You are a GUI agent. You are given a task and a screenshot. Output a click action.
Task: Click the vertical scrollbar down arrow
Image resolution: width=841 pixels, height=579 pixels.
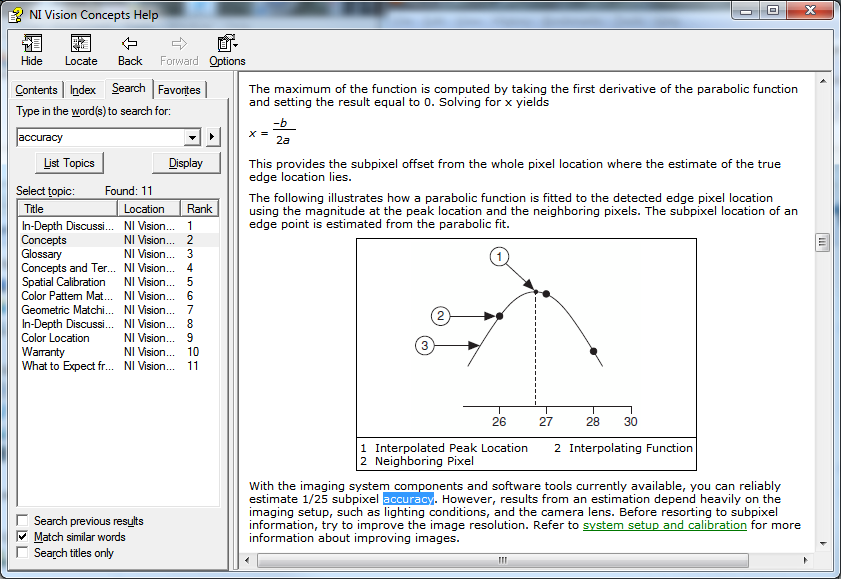pos(822,544)
